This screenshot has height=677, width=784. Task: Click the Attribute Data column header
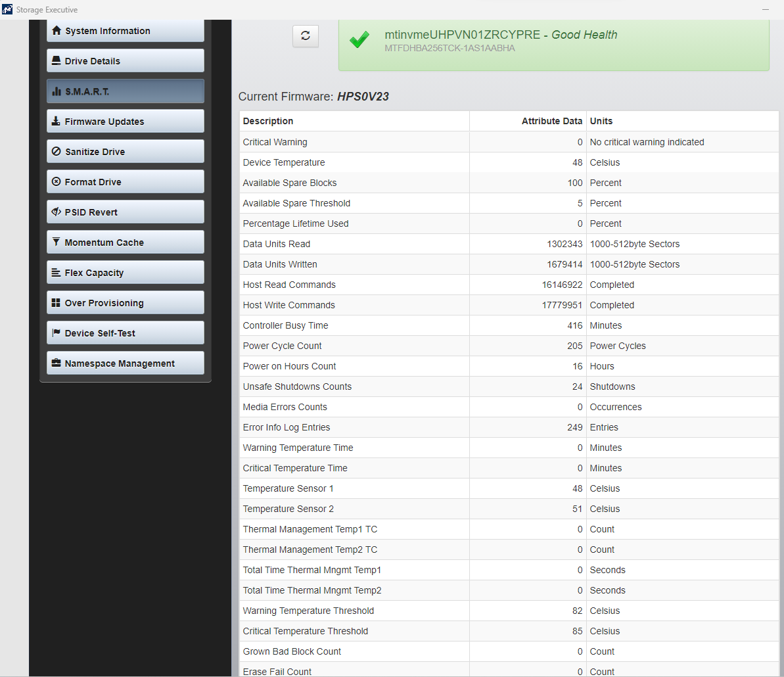551,121
